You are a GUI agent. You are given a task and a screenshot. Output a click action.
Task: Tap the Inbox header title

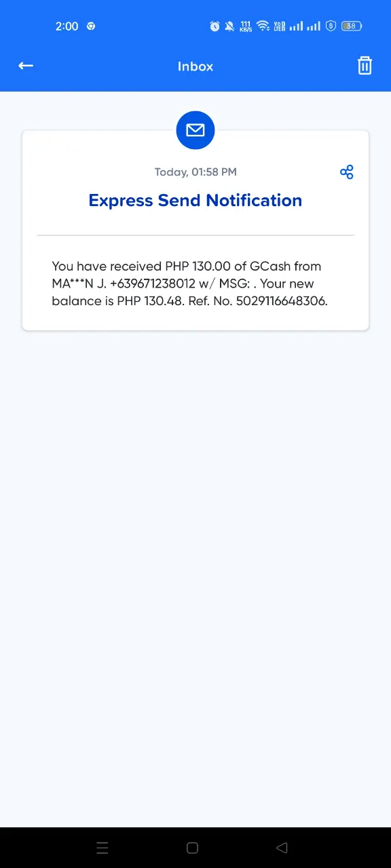point(195,66)
